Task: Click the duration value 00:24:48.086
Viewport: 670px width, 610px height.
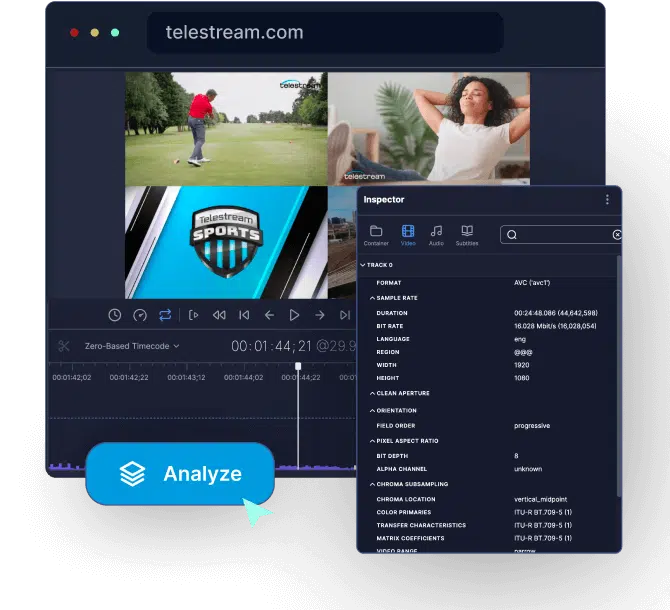Action: tap(555, 313)
